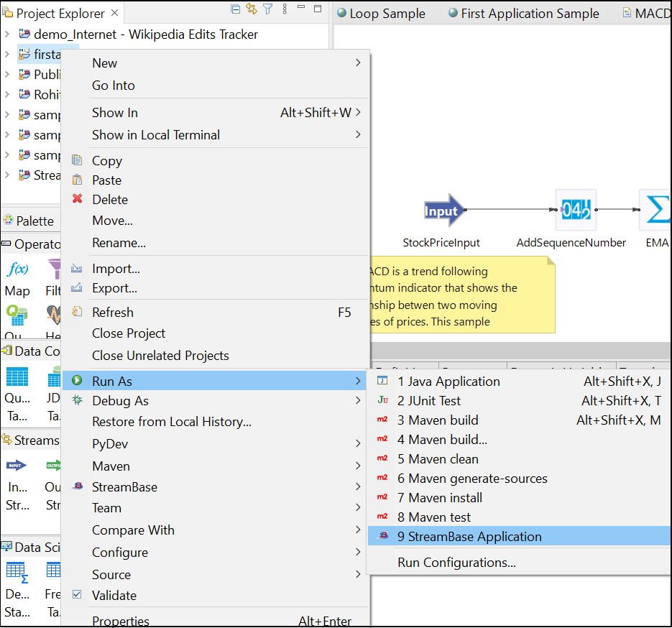Image resolution: width=672 pixels, height=628 pixels.
Task: Choose Refresh menu entry
Action: (x=216, y=313)
